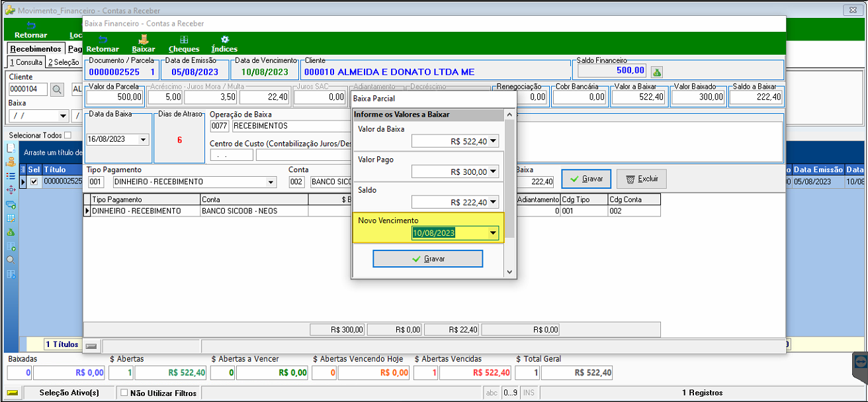868x402 pixels.
Task: Click the BANCO SICOOB - NEOS grid cell
Action: [x=255, y=211]
